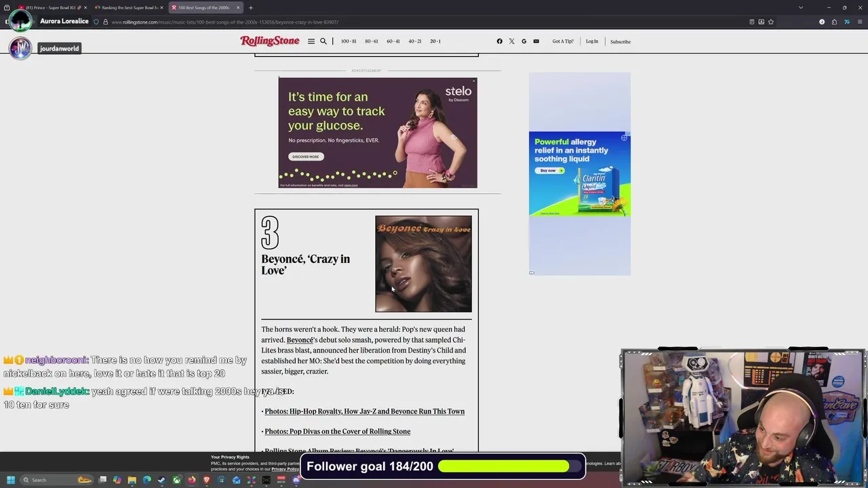Close the Stelo advertisement

point(473,81)
